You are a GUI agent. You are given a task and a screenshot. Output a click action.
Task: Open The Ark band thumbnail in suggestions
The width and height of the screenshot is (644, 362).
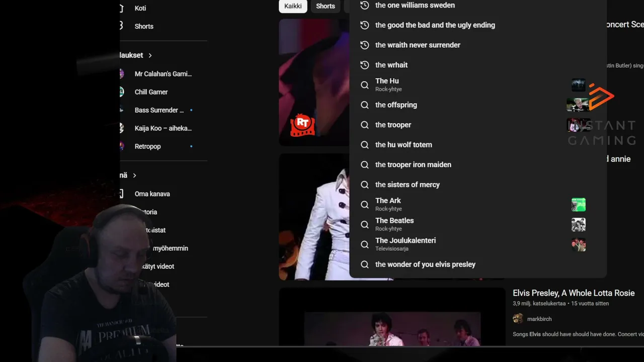[x=579, y=205]
